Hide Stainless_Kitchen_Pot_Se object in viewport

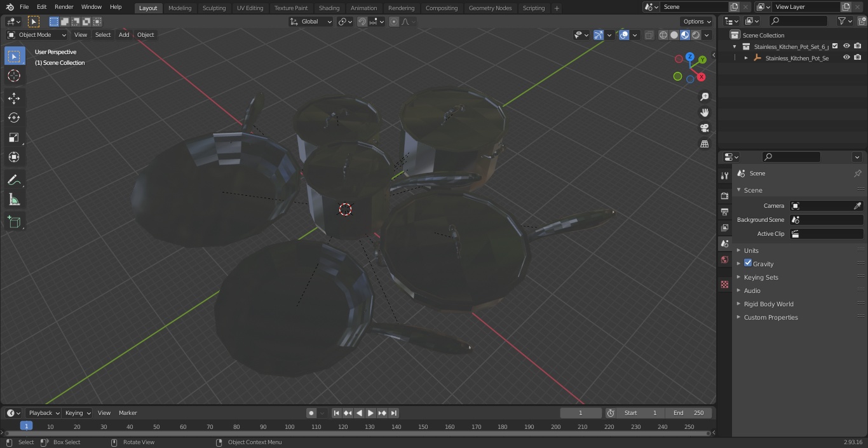pyautogui.click(x=846, y=58)
